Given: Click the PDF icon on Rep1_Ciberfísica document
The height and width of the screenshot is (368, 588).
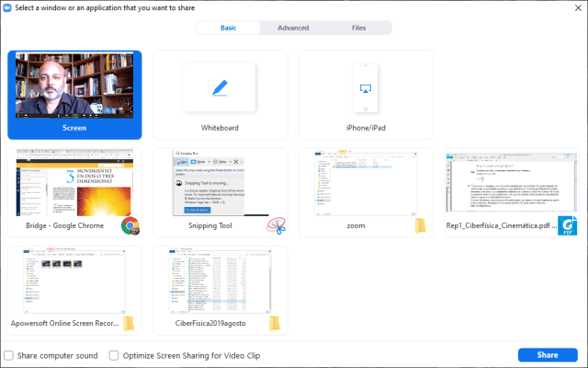Looking at the screenshot, I should (x=569, y=225).
